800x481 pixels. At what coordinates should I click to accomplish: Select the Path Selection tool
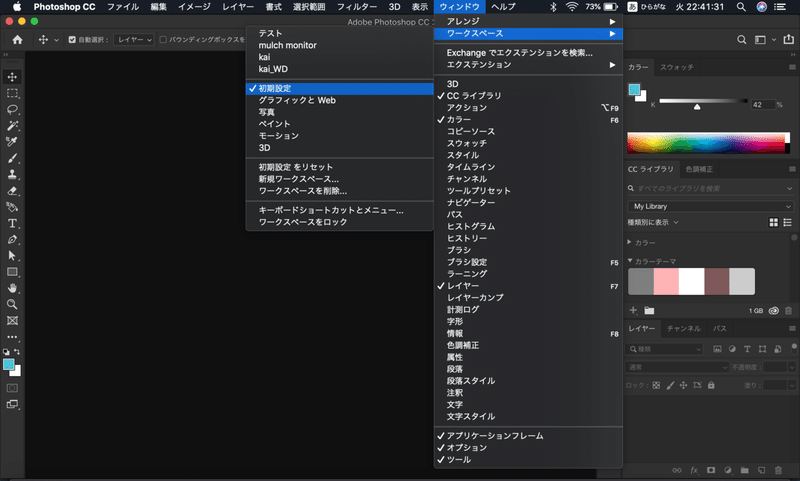[x=12, y=256]
